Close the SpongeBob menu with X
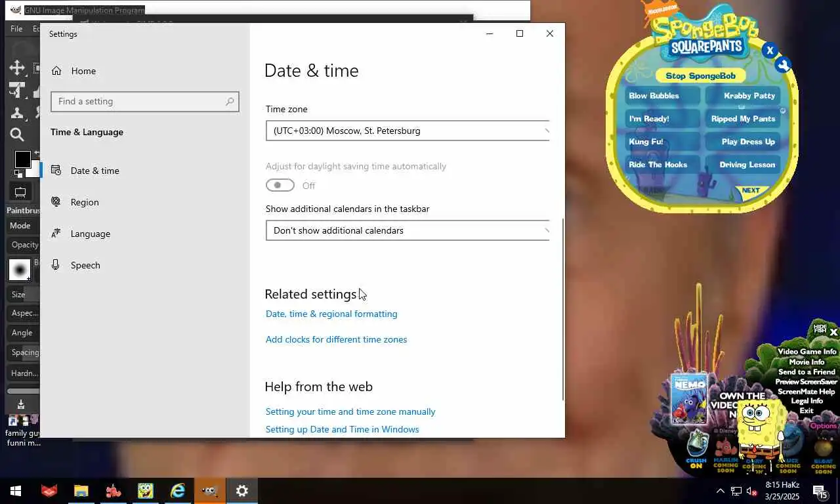The width and height of the screenshot is (840, 504). pyautogui.click(x=770, y=50)
